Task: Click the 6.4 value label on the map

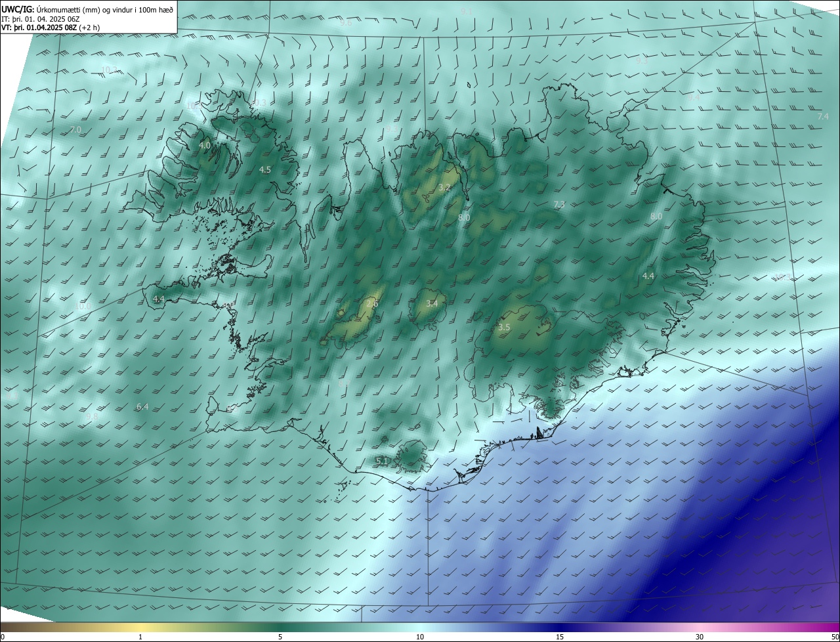Action: [142, 407]
